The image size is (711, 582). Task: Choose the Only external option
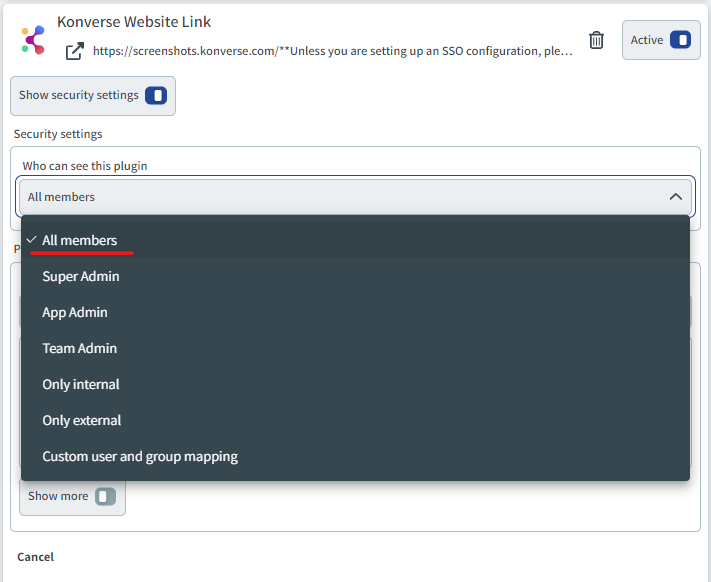356,420
